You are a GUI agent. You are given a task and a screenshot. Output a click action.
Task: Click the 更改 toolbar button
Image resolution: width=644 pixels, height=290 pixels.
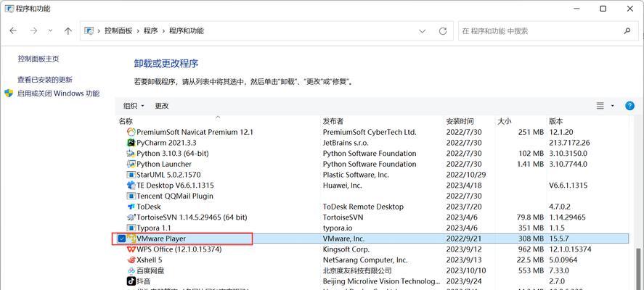pyautogui.click(x=162, y=106)
